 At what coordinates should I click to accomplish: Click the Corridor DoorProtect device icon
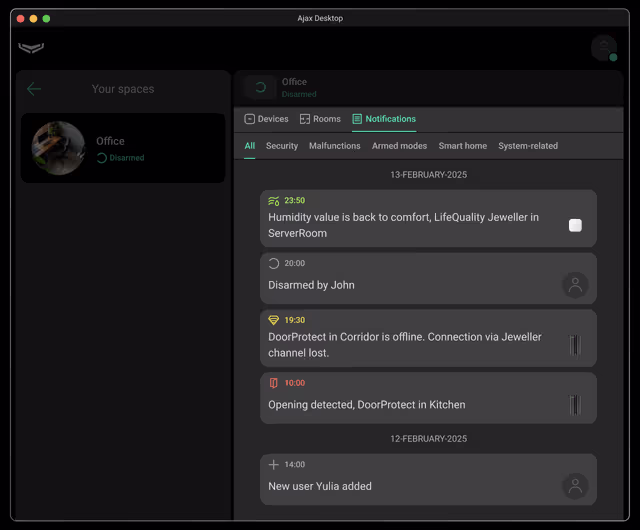[575, 345]
